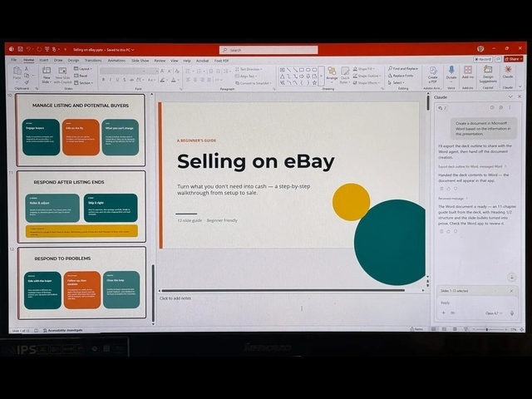
Task: Select slide 11 Respond After Listing Ends thumbnail
Action: pos(81,207)
